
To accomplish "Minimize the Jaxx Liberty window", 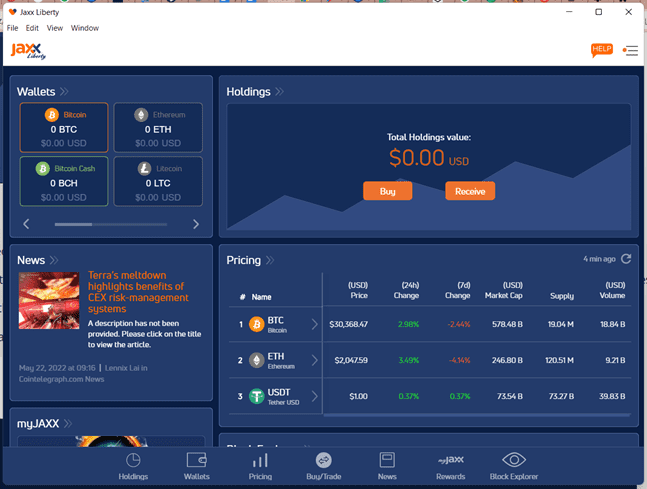I will tap(569, 12).
